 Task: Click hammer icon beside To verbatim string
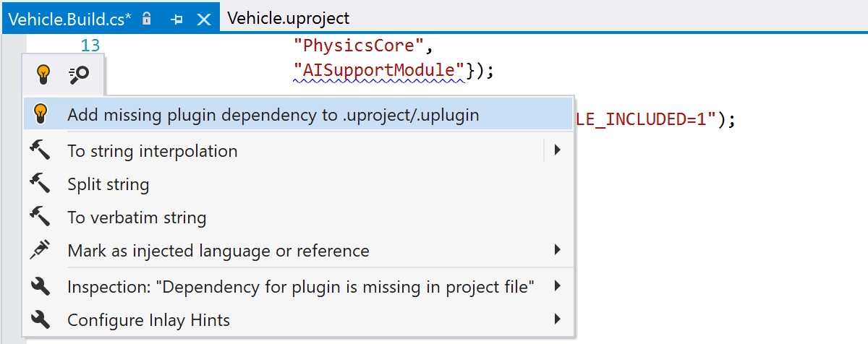pos(41,217)
